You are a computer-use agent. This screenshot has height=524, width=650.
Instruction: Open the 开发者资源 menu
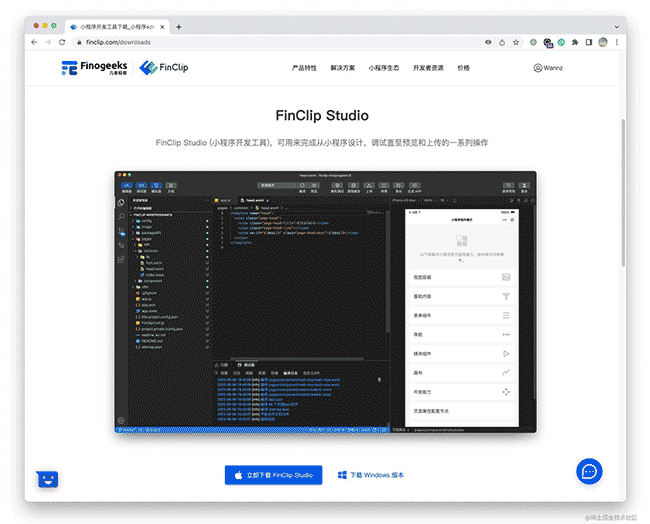click(428, 68)
